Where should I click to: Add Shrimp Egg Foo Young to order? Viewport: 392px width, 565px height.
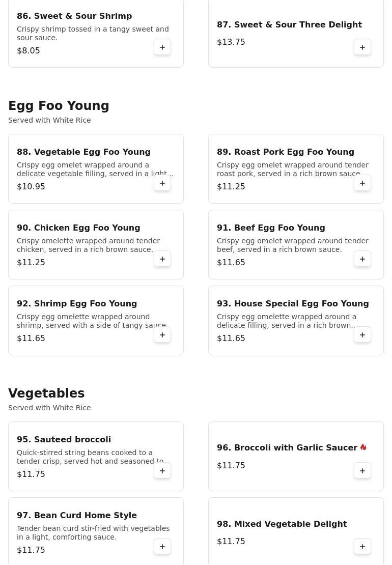click(x=162, y=335)
